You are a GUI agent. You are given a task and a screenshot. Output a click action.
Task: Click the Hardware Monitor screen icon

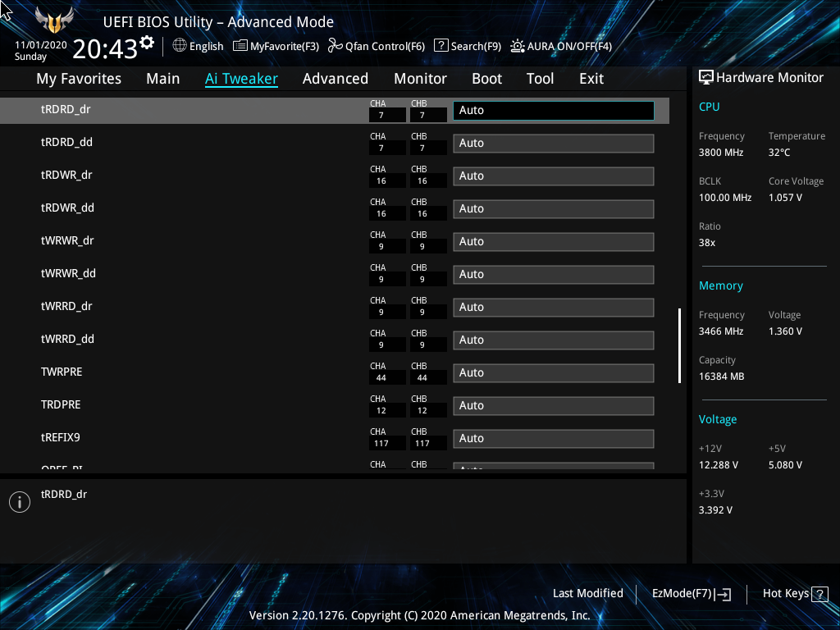click(706, 78)
